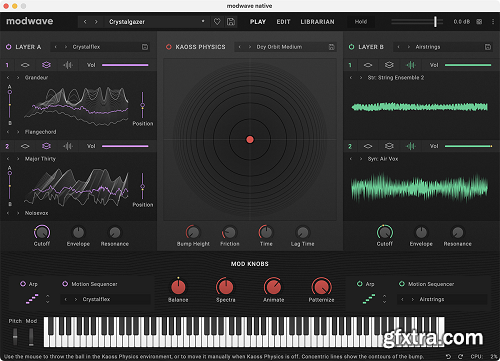
Task: Go to previous performance with left chevron
Action: 85,22
